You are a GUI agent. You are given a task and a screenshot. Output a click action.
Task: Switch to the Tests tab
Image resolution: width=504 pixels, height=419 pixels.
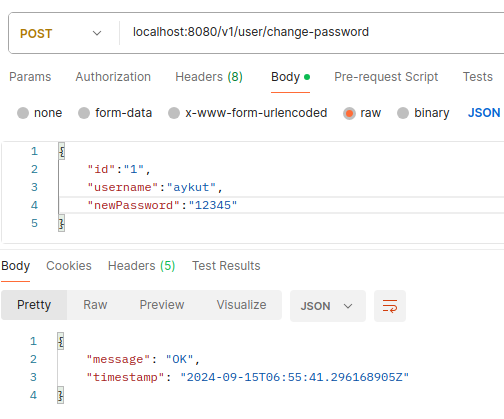click(x=478, y=77)
